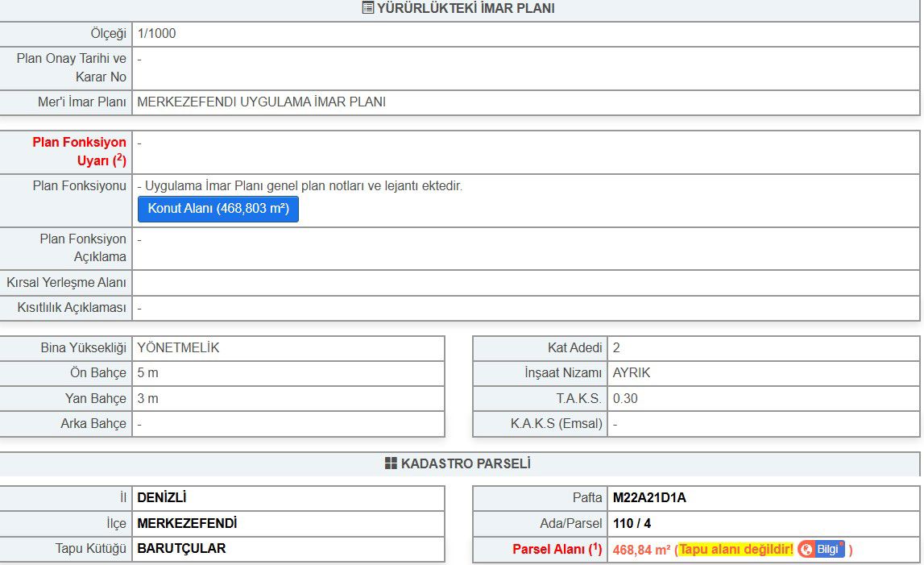The width and height of the screenshot is (924, 565).
Task: Click the Yan Bahçe 3 m value
Action: 147,398
